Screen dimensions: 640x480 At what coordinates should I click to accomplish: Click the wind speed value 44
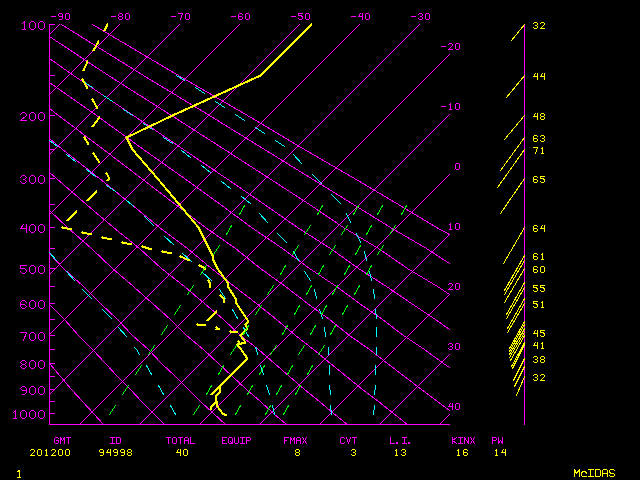coord(538,77)
